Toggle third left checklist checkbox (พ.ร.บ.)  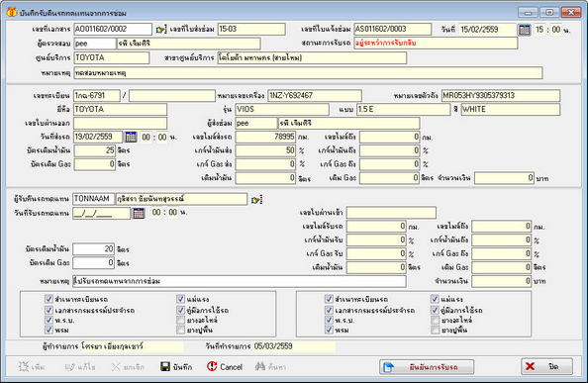[49, 320]
